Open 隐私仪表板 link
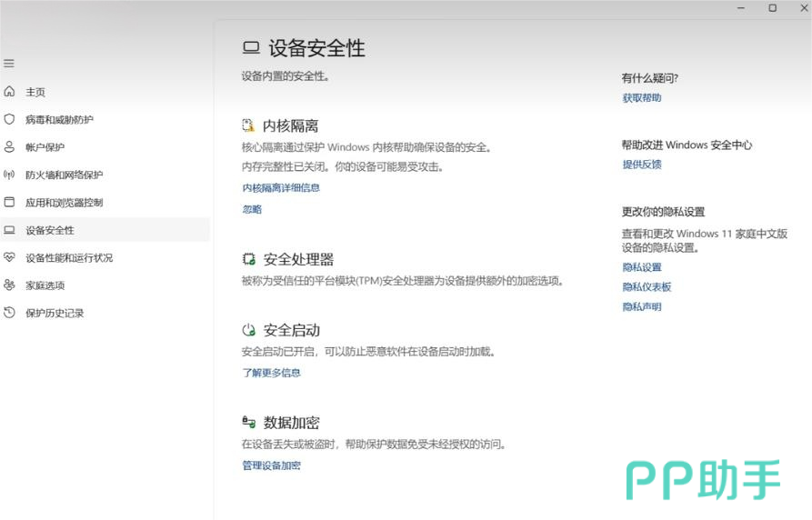This screenshot has height=520, width=812. tap(647, 287)
